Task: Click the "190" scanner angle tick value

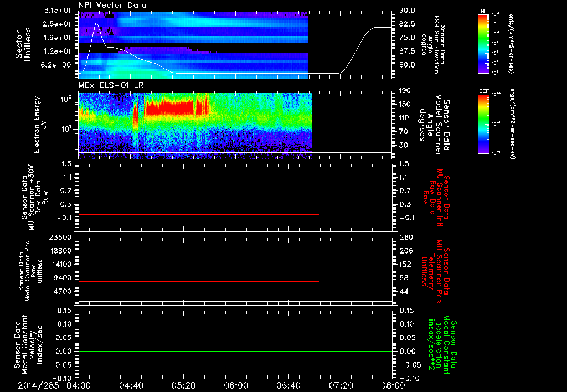Action: coord(405,91)
